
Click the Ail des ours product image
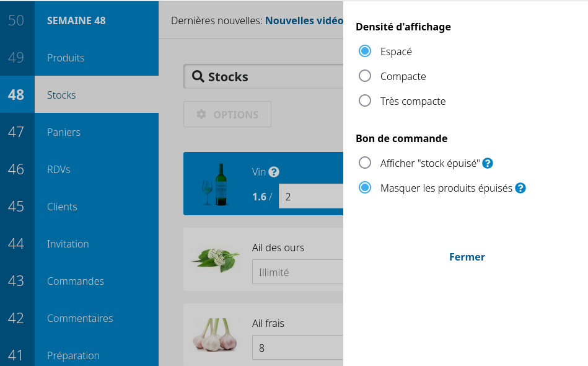(216, 259)
